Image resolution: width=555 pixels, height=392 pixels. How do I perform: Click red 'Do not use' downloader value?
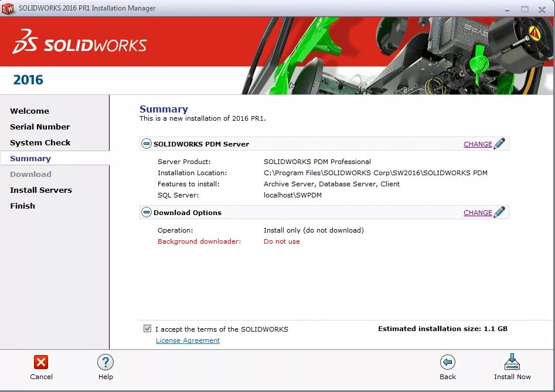point(282,241)
